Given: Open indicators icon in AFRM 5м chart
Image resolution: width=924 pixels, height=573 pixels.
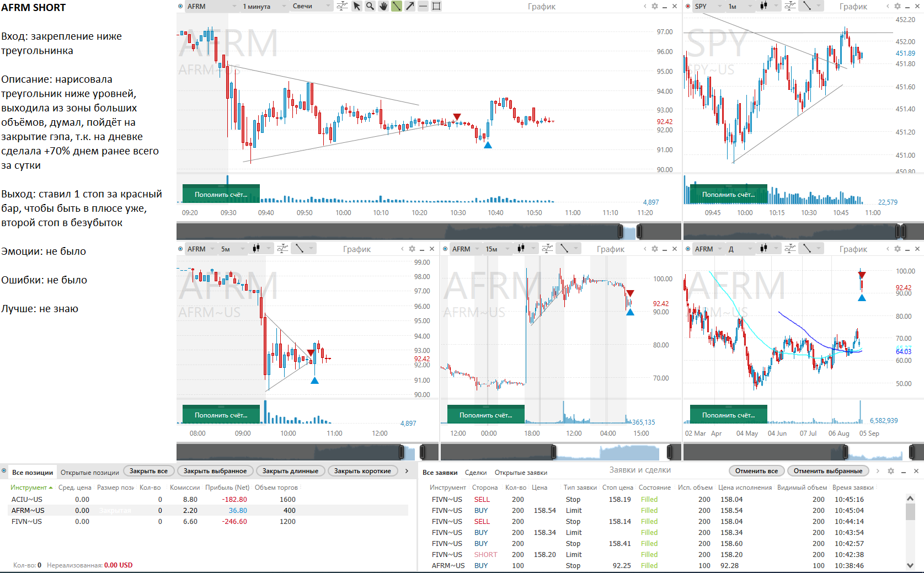Looking at the screenshot, I should tap(282, 249).
